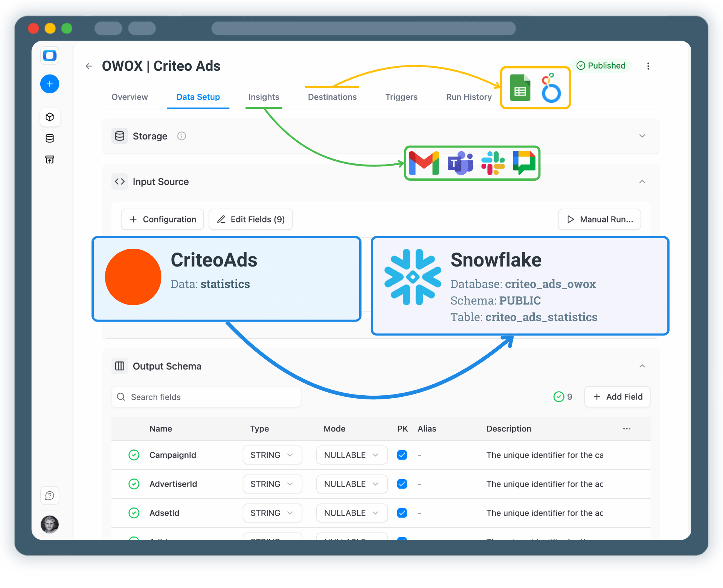Uncheck the PK checkbox for AdvertiserId
The width and height of the screenshot is (723, 588).
coord(402,484)
